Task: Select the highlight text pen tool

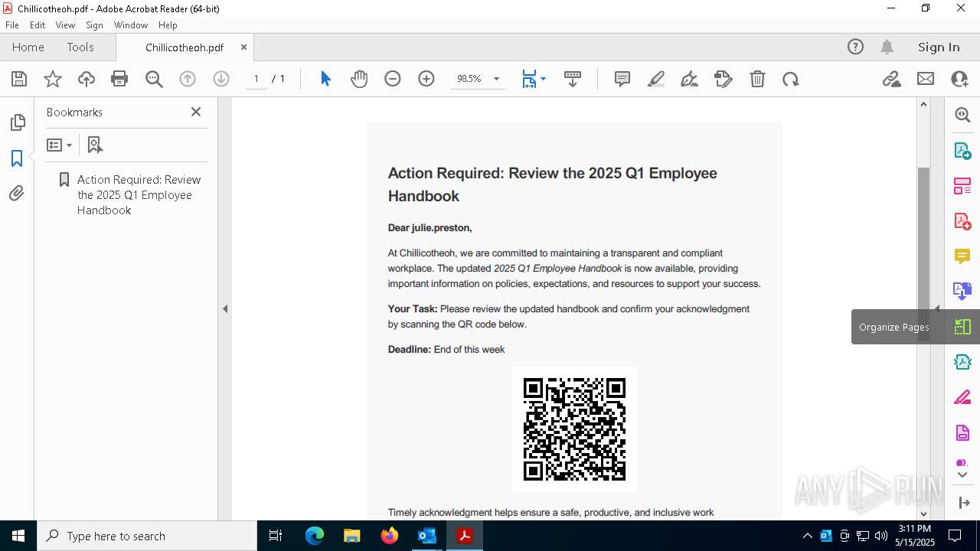Action: [656, 79]
